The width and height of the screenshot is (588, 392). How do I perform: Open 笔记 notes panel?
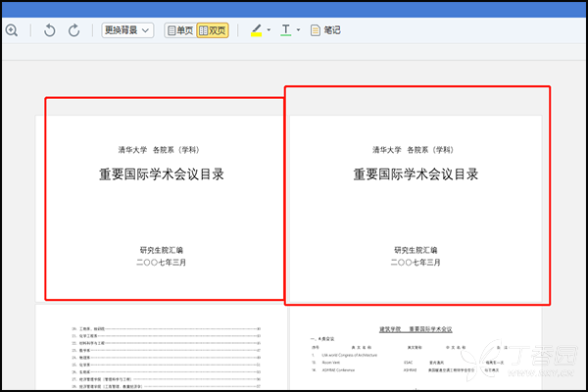point(332,30)
